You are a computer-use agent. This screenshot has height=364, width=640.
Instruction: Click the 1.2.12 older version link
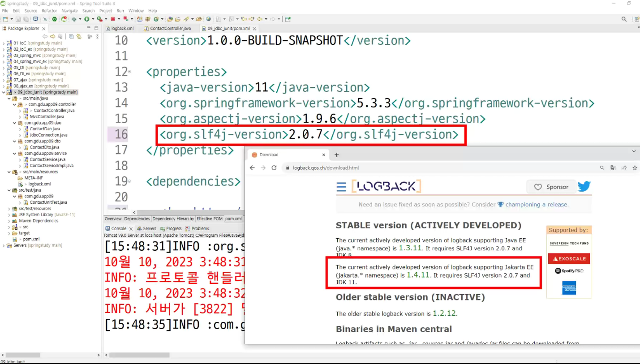(x=444, y=313)
